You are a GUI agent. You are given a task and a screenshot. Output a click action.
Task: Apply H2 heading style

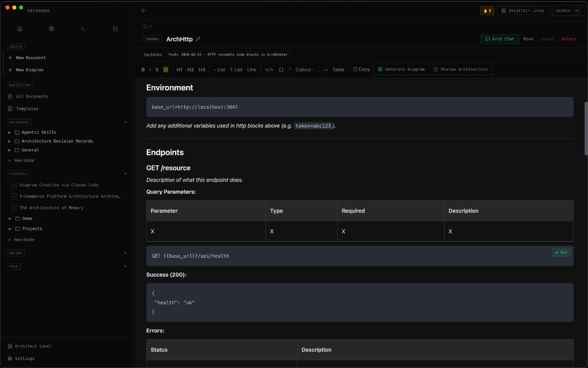[191, 69]
